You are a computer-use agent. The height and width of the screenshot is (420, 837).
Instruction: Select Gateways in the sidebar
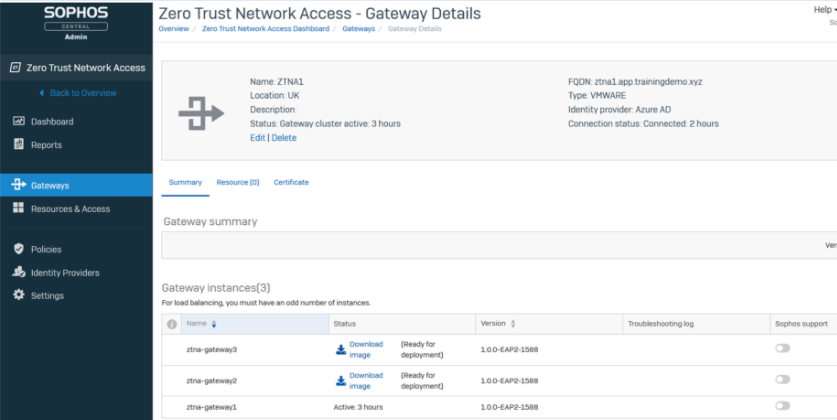point(76,185)
